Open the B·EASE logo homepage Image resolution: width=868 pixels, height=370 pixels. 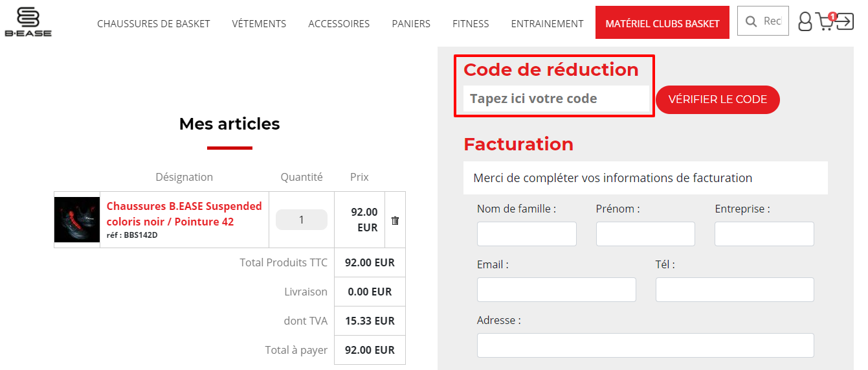point(28,21)
